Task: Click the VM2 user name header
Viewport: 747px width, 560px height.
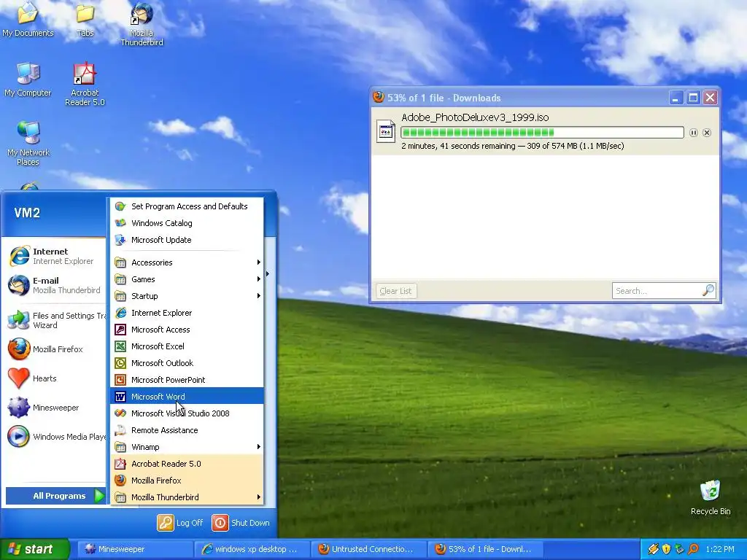Action: 27,213
